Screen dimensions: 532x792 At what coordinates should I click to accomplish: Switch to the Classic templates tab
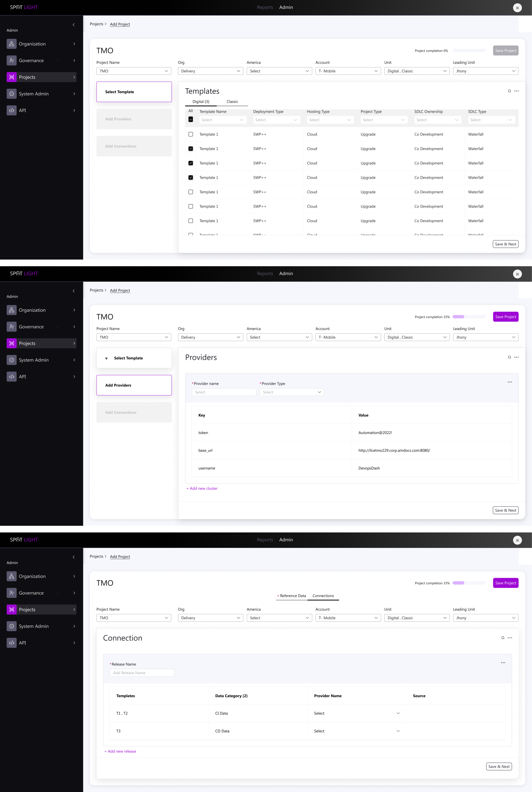click(x=232, y=102)
